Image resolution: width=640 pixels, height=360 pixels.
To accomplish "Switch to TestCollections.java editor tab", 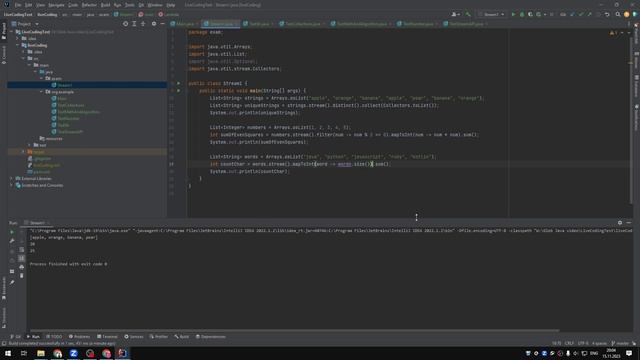I will [x=301, y=24].
